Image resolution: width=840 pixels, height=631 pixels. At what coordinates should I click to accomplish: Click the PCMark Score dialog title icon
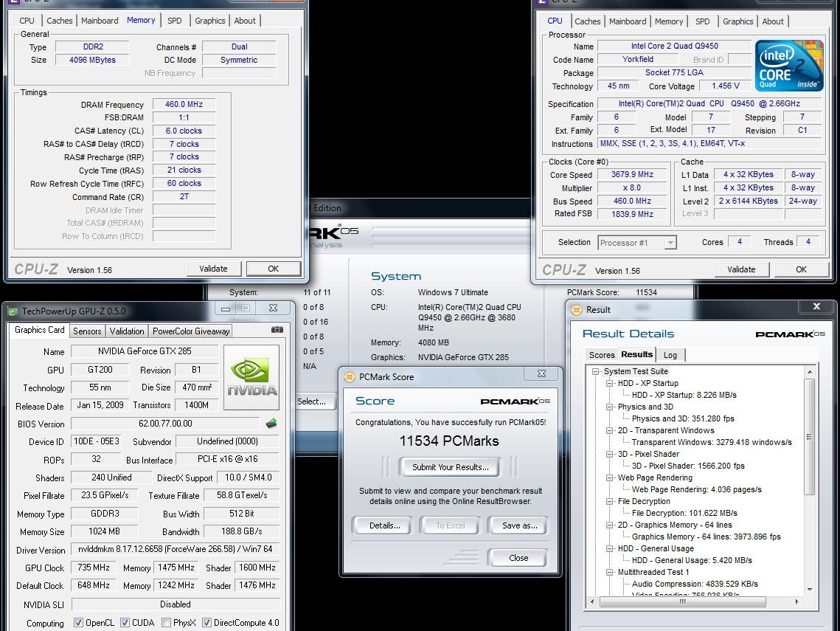pyautogui.click(x=350, y=377)
